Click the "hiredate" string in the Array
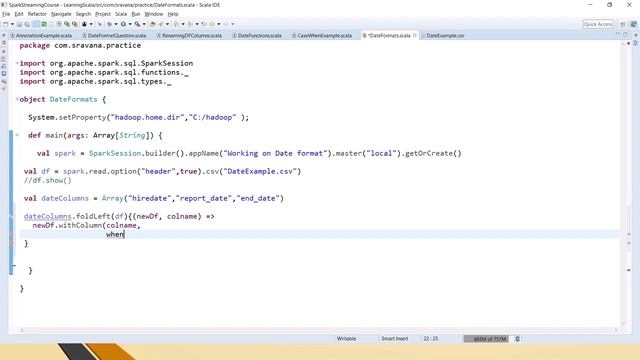 click(x=149, y=198)
